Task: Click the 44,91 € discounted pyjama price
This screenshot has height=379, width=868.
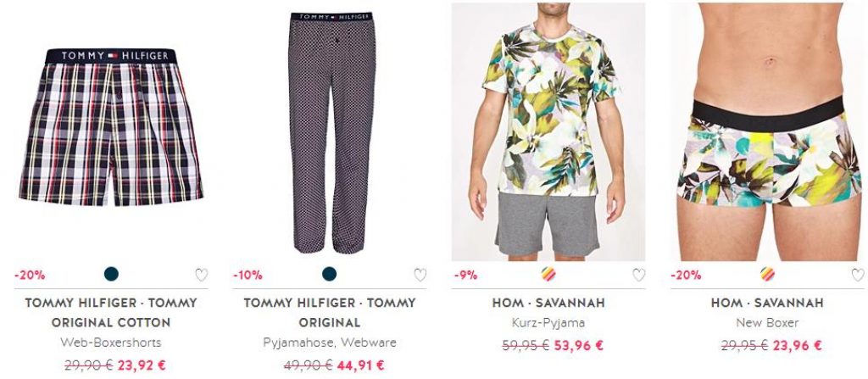Action: (359, 365)
